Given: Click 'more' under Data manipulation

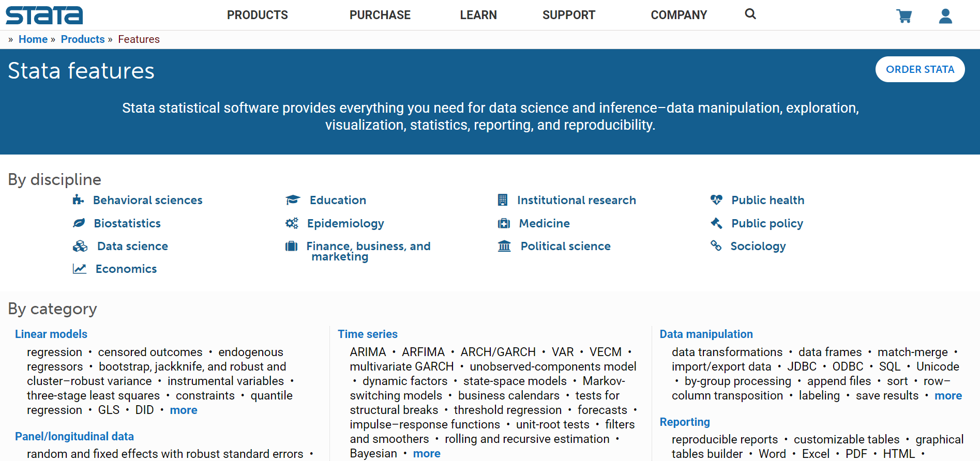Looking at the screenshot, I should coord(948,395).
